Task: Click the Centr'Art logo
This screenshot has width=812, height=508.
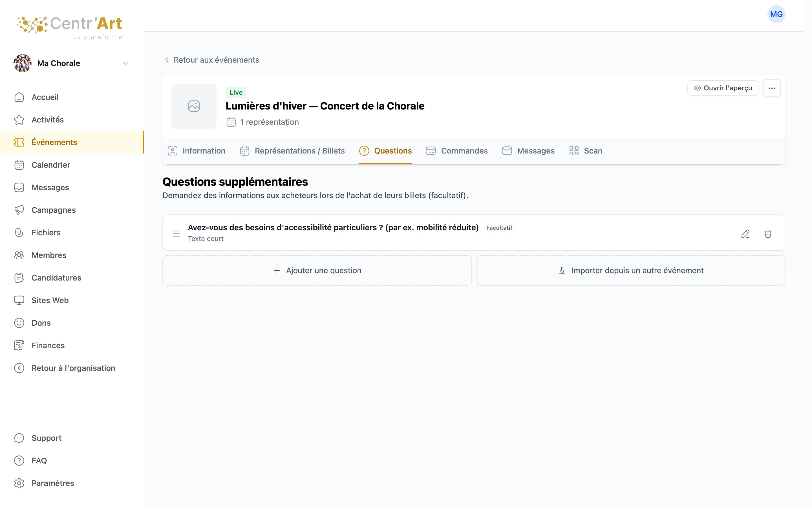Action: point(69,28)
